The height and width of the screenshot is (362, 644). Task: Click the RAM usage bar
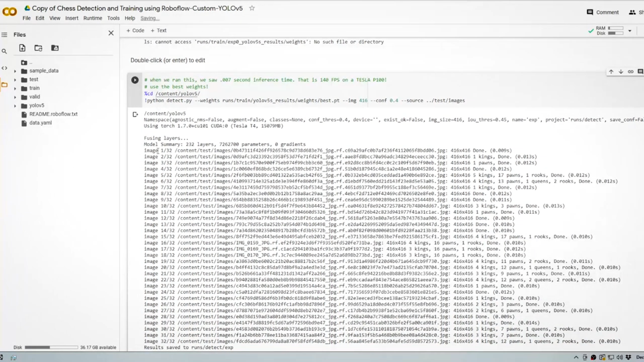pyautogui.click(x=615, y=28)
